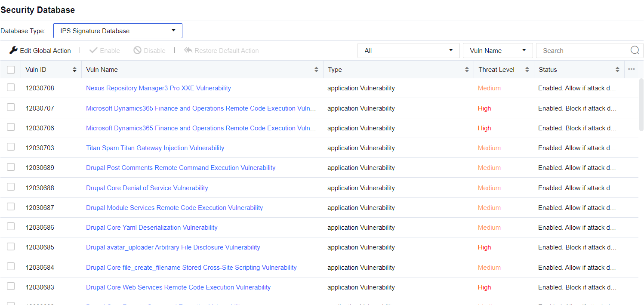The image size is (644, 305).
Task: Open the All filter dropdown
Action: 408,50
